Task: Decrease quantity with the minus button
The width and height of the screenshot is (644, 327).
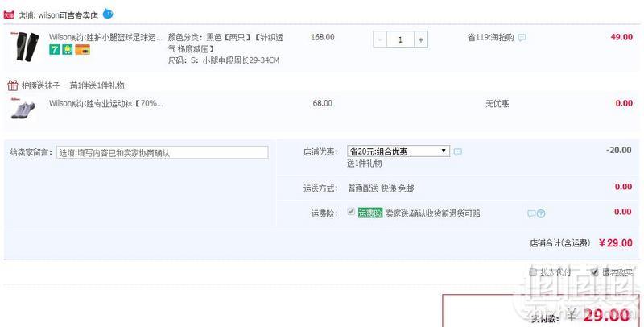Action: [x=379, y=39]
